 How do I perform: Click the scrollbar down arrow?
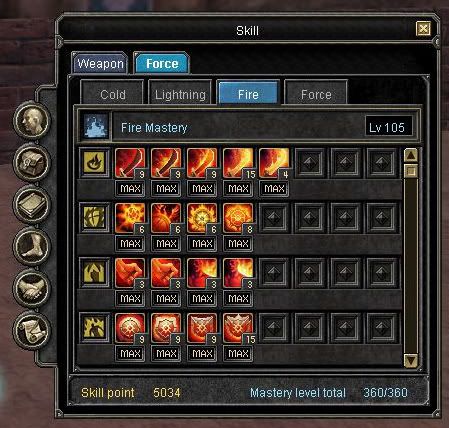coord(411,360)
